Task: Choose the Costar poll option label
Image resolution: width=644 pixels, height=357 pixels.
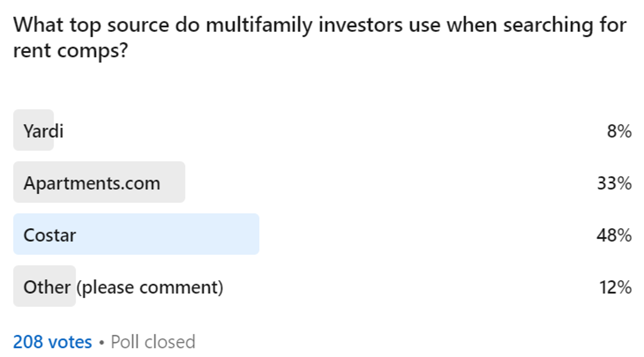Action: (49, 235)
